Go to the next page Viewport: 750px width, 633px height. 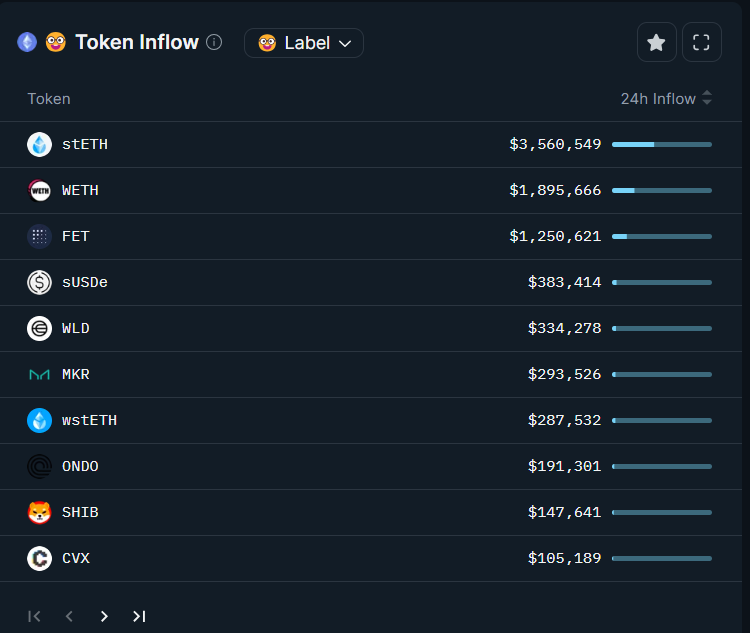[x=104, y=616]
